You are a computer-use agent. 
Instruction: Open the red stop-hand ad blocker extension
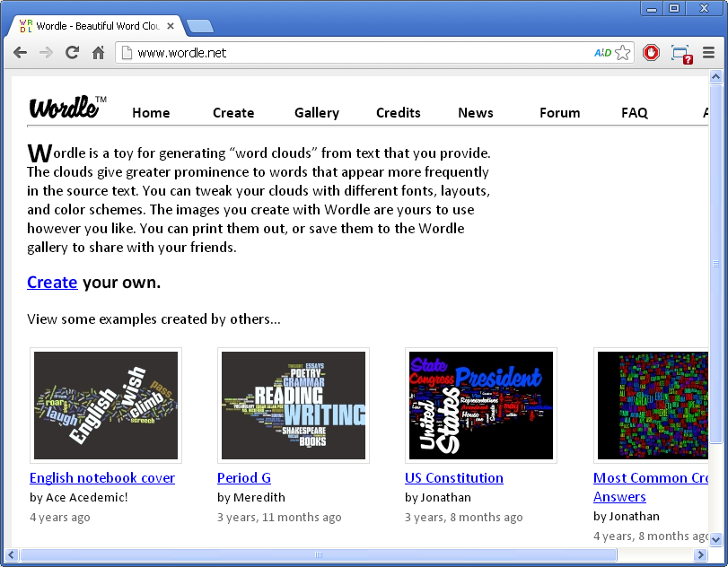tap(651, 53)
